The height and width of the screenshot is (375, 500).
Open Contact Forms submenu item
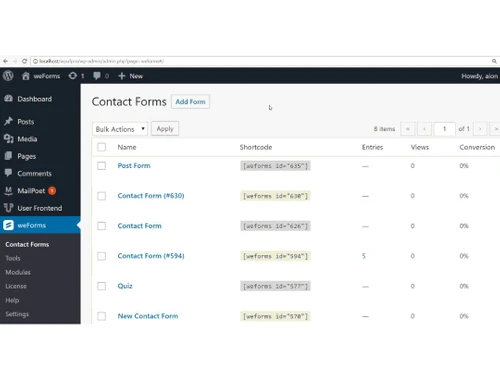(27, 244)
